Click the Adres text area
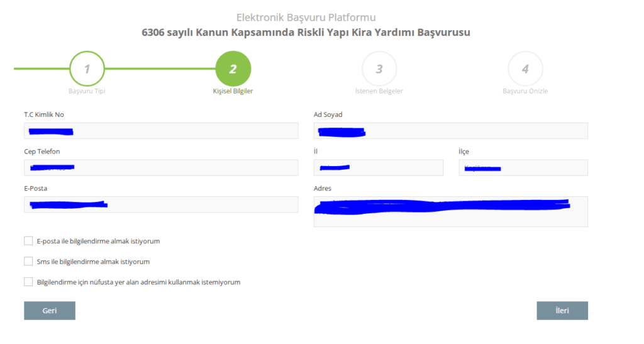The width and height of the screenshot is (644, 344). pyautogui.click(x=450, y=211)
